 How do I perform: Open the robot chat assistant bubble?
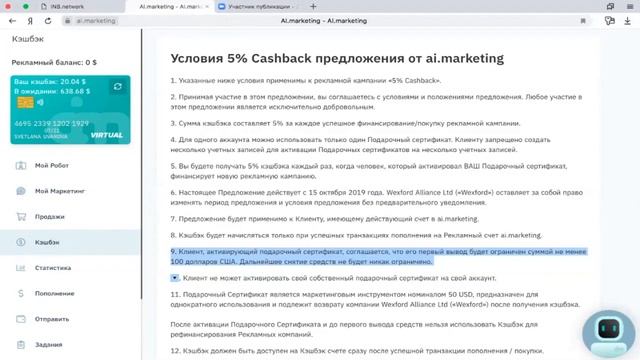point(609,333)
